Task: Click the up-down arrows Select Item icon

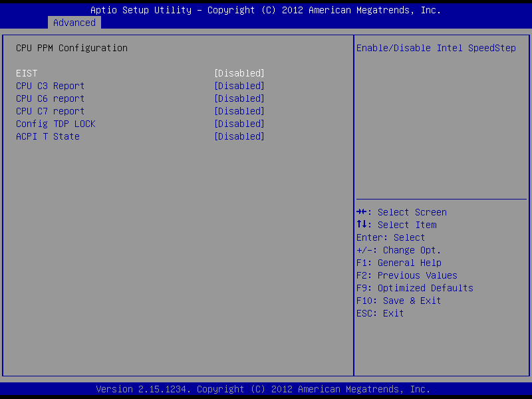Action: [x=362, y=225]
